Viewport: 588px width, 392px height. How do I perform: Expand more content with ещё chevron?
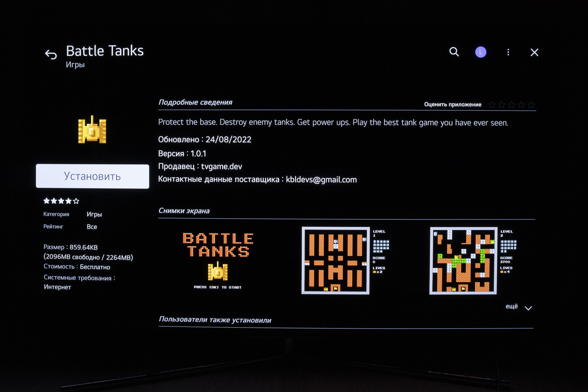(x=528, y=308)
